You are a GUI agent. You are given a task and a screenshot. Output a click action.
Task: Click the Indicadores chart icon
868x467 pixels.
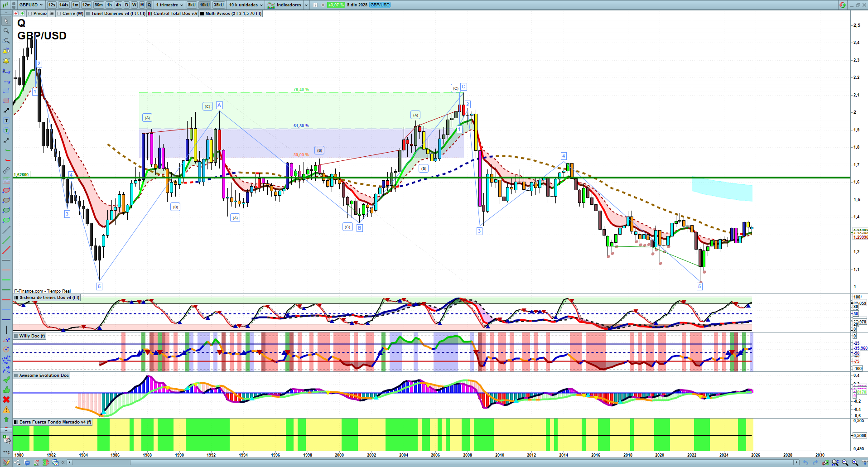tap(271, 5)
